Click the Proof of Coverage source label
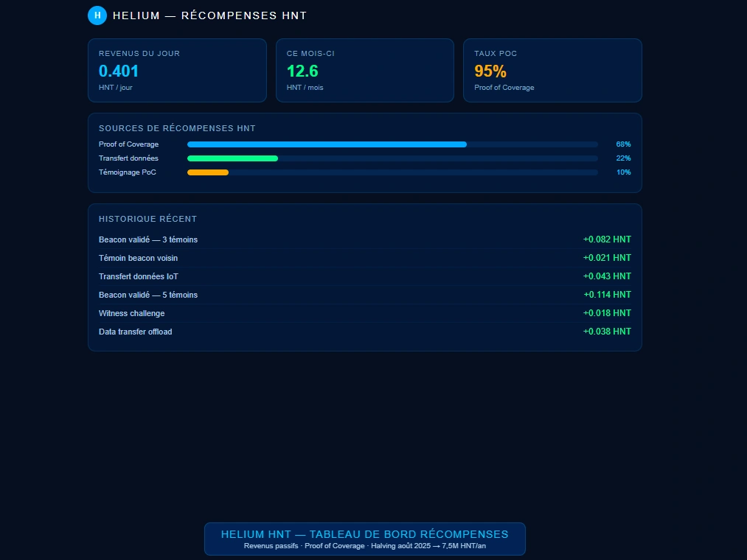This screenshot has height=560, width=747. [x=128, y=144]
